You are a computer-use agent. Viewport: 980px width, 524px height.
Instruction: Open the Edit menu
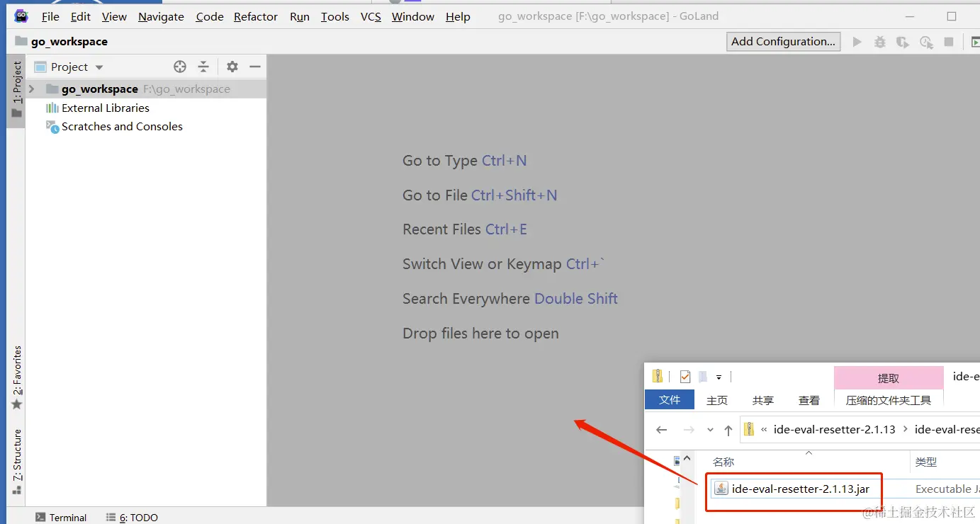tap(81, 16)
